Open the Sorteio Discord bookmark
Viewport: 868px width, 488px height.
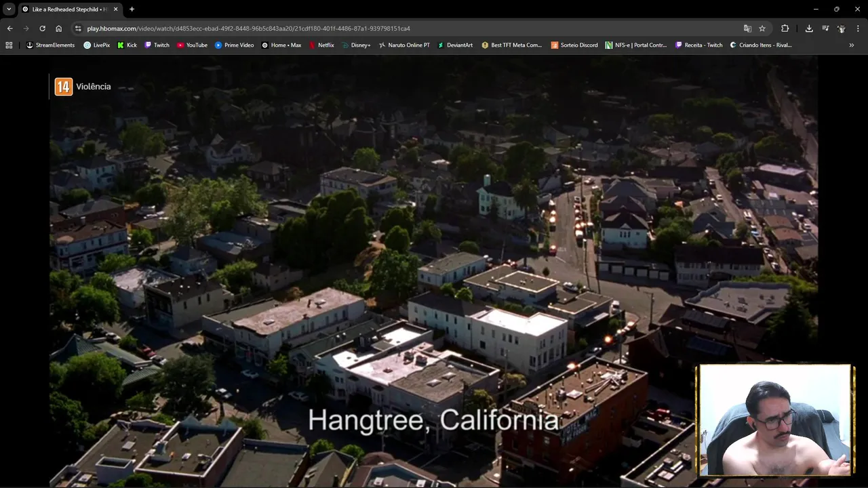click(x=574, y=45)
